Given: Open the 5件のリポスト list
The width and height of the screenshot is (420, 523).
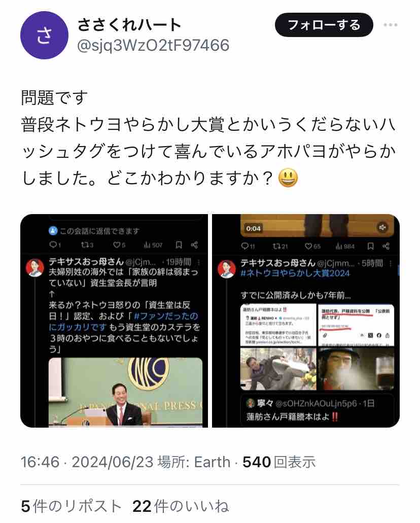Looking at the screenshot, I should [71, 506].
